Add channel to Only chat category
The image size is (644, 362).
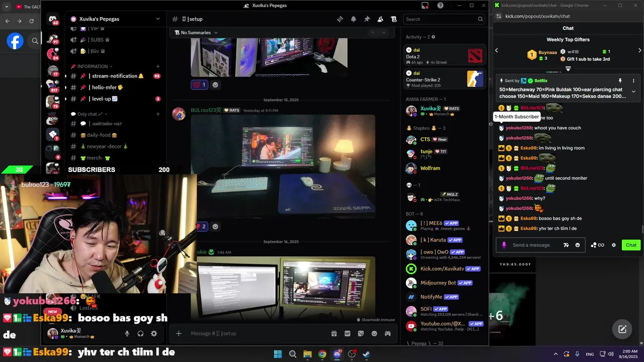pos(157,114)
